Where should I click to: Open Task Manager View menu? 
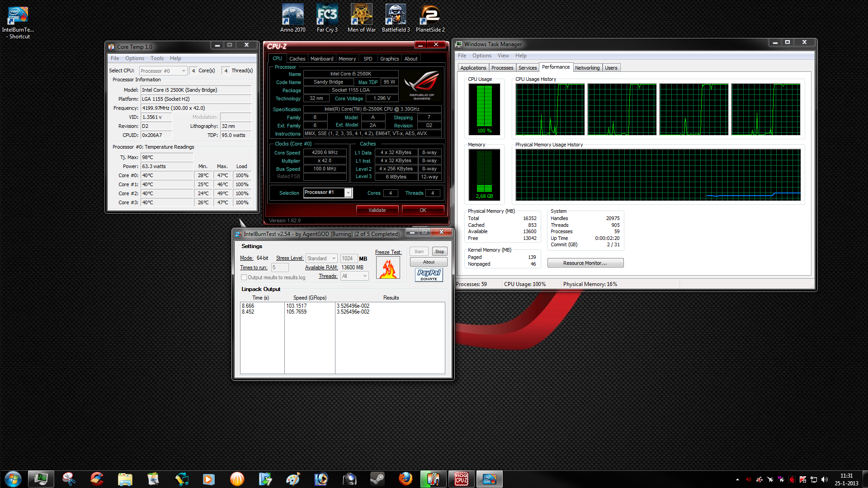tap(503, 56)
